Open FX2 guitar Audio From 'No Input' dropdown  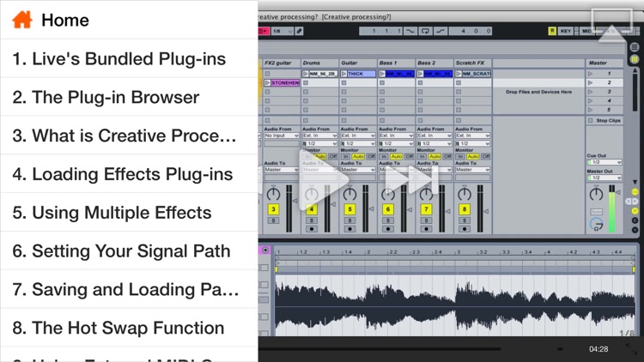tap(282, 136)
